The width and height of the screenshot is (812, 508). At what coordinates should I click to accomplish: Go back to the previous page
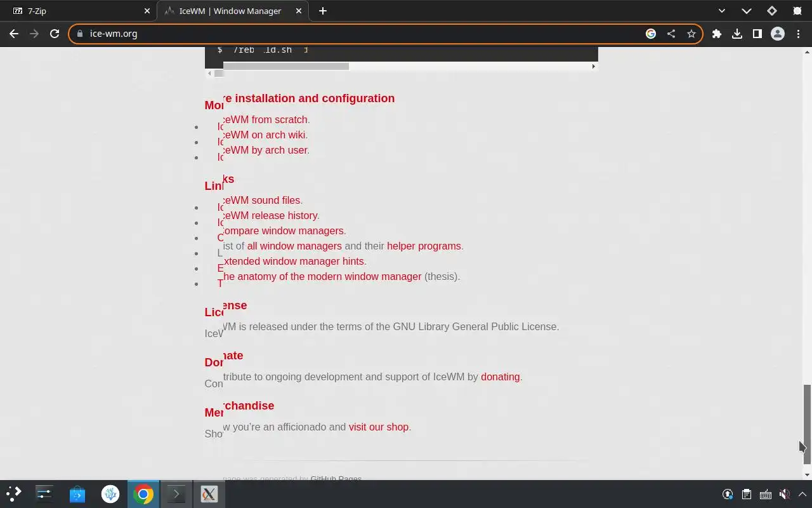coord(14,34)
